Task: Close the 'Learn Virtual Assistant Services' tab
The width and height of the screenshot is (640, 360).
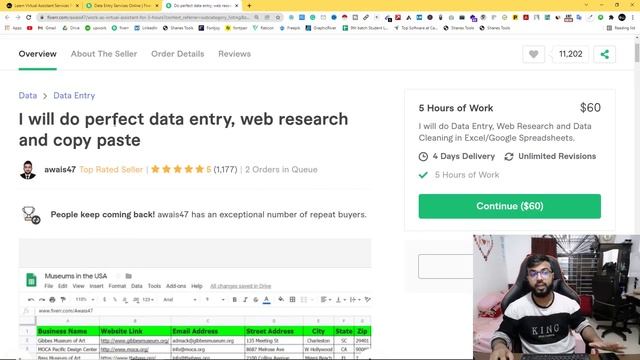Action: pyautogui.click(x=77, y=6)
